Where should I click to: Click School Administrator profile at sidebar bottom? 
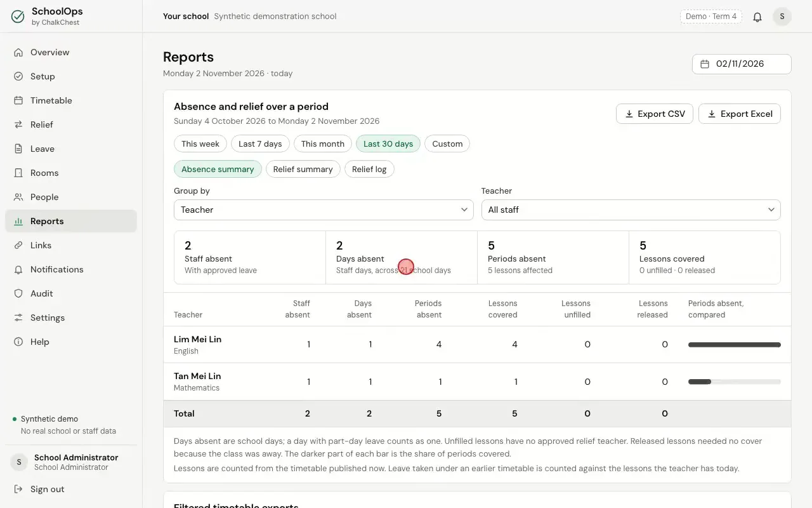pyautogui.click(x=71, y=463)
